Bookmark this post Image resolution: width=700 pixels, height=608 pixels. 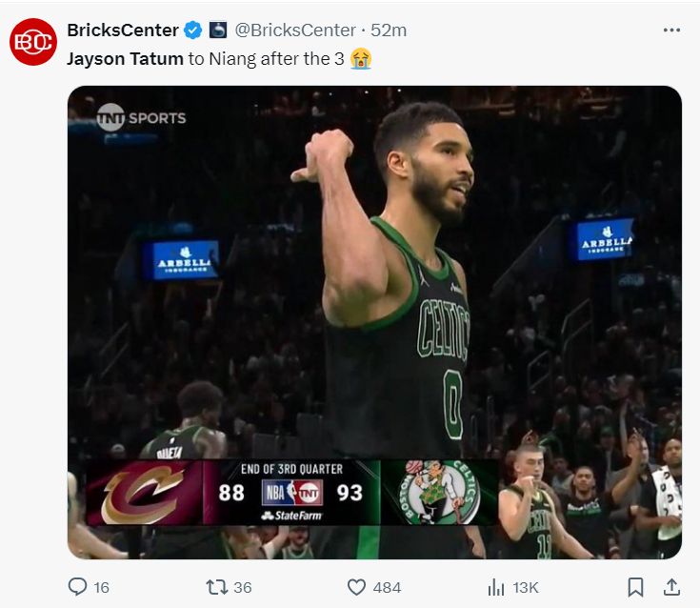(x=635, y=587)
